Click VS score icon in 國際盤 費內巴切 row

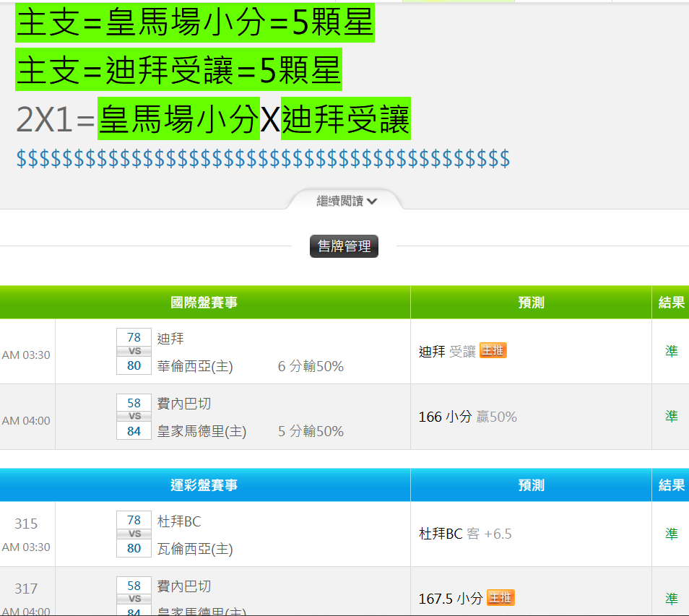134,417
